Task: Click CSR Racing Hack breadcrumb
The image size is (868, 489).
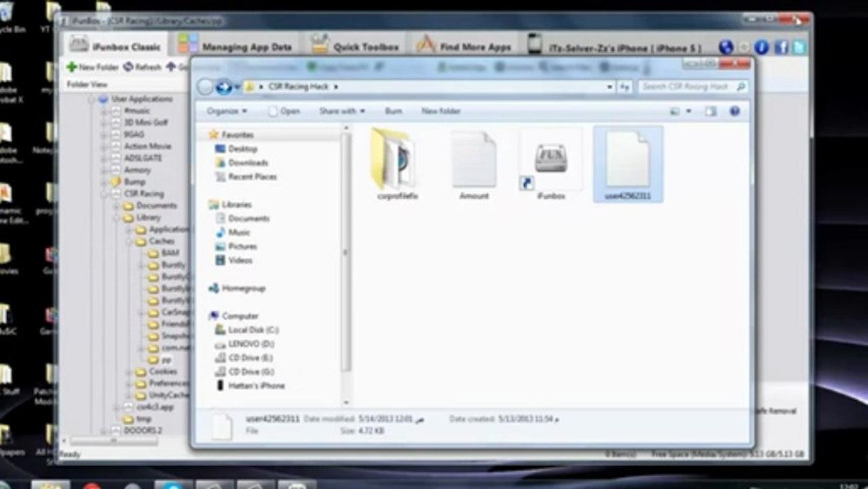Action: (298, 87)
